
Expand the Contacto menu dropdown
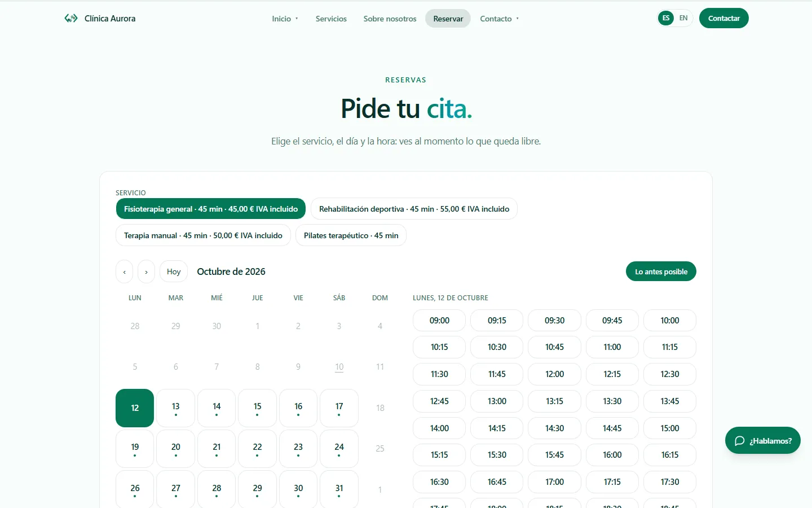(x=499, y=19)
